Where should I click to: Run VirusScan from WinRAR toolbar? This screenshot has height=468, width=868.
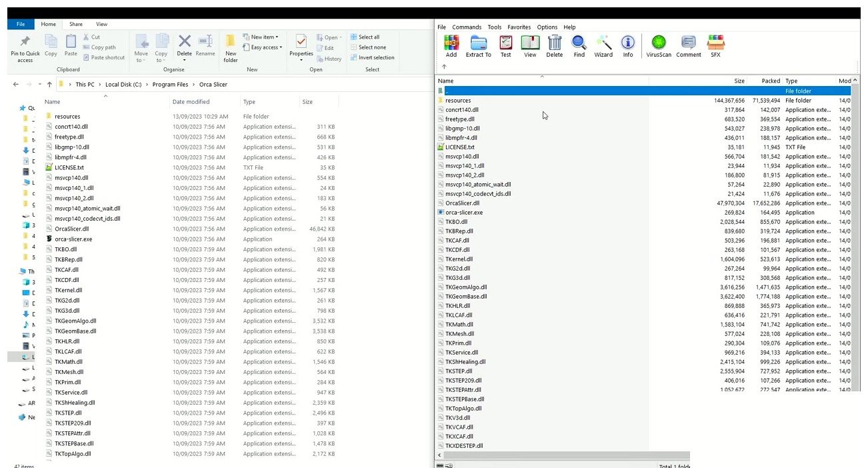pyautogui.click(x=659, y=46)
